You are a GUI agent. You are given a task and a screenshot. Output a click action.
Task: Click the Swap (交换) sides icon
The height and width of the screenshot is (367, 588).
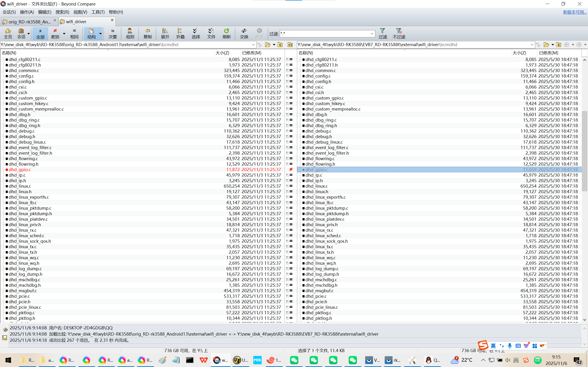pyautogui.click(x=244, y=33)
